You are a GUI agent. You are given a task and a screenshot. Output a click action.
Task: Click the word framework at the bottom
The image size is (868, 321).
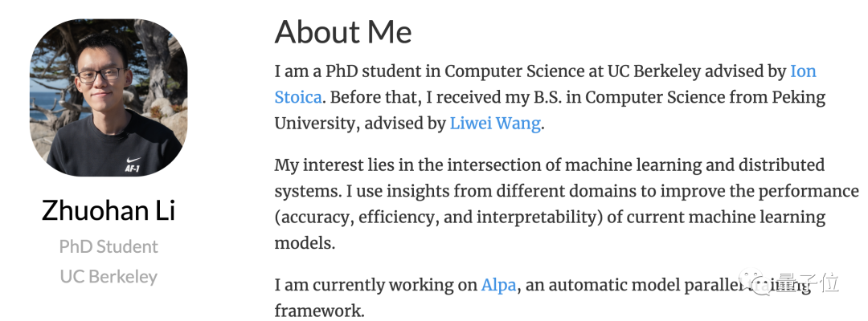click(x=319, y=311)
